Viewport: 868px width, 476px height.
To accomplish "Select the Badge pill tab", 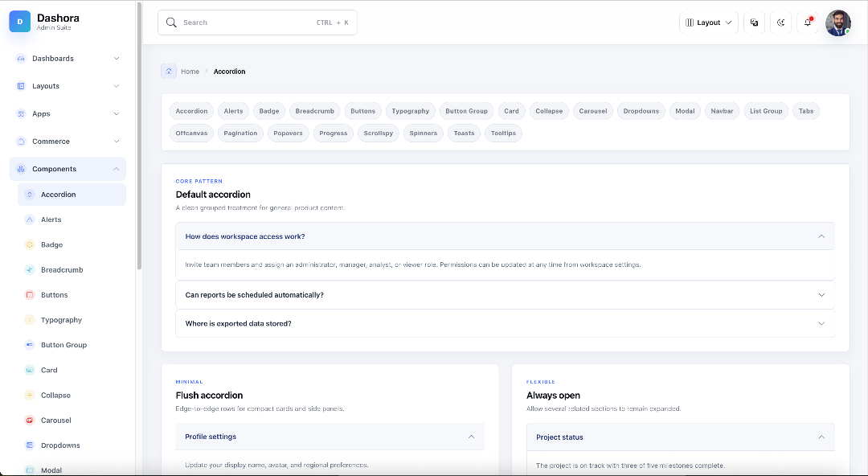I will 269,111.
